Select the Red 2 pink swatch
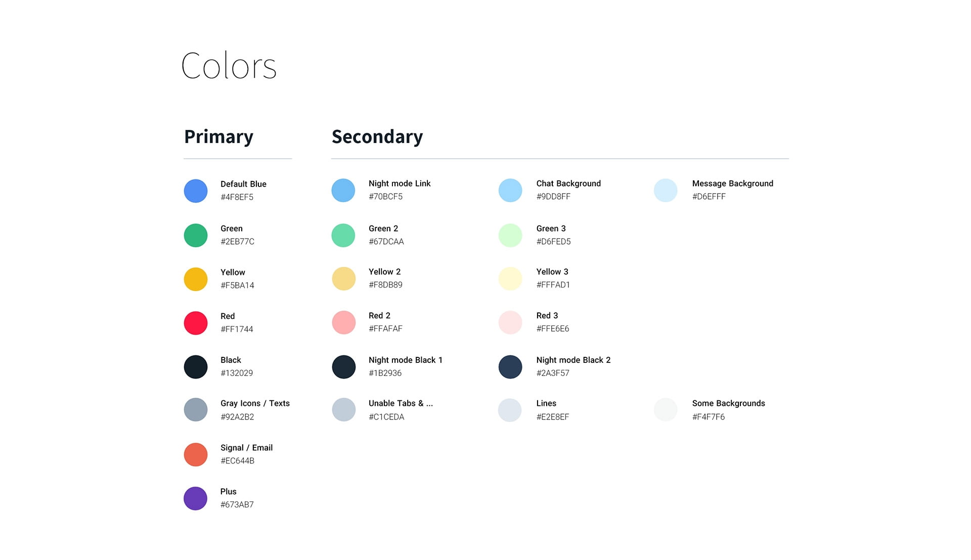Viewport: 971px width, 560px height. pyautogui.click(x=344, y=322)
